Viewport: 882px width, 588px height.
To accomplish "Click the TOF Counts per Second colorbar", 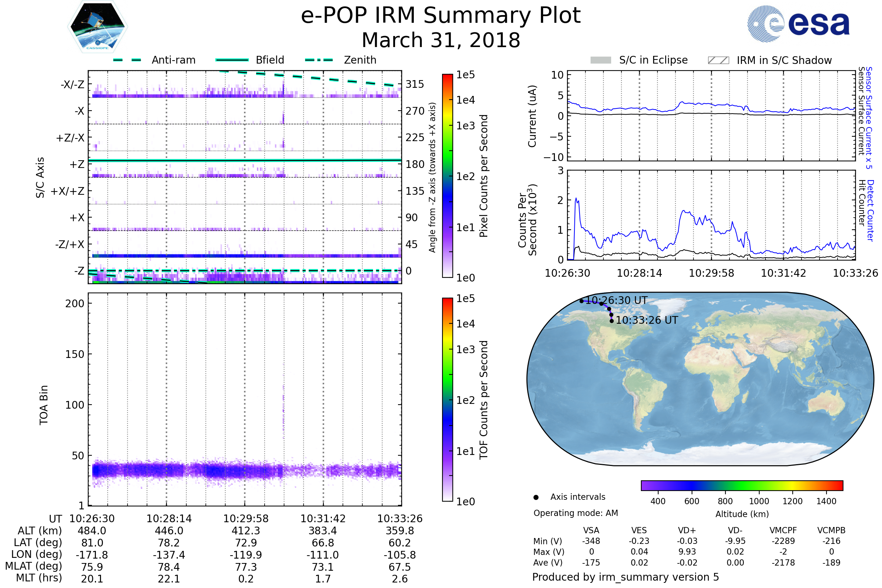I will pos(447,399).
